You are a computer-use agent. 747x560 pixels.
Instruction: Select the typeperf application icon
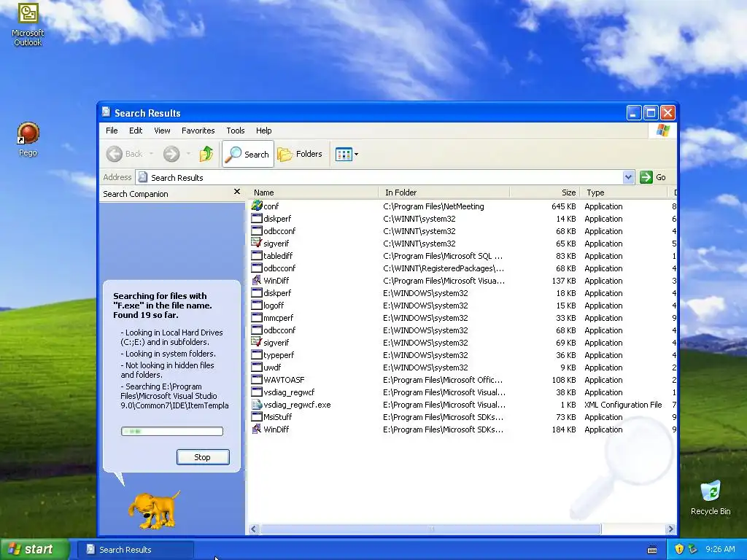257,354
